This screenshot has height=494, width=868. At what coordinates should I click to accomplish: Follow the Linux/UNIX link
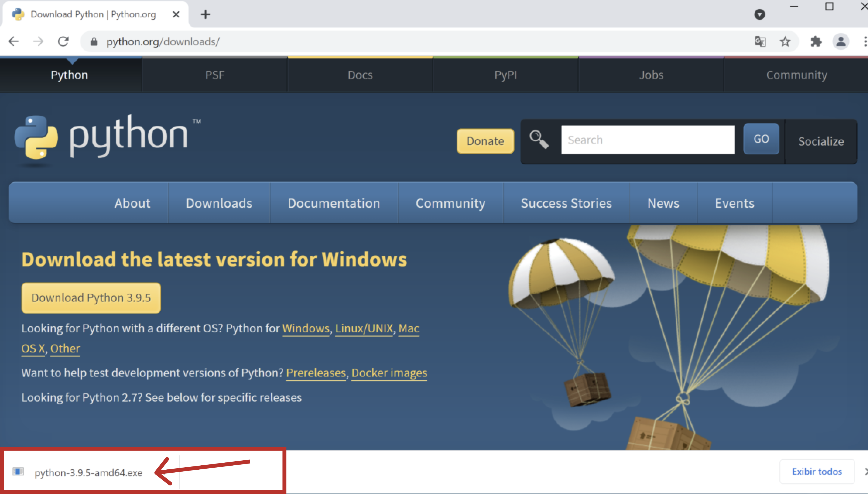[364, 328]
